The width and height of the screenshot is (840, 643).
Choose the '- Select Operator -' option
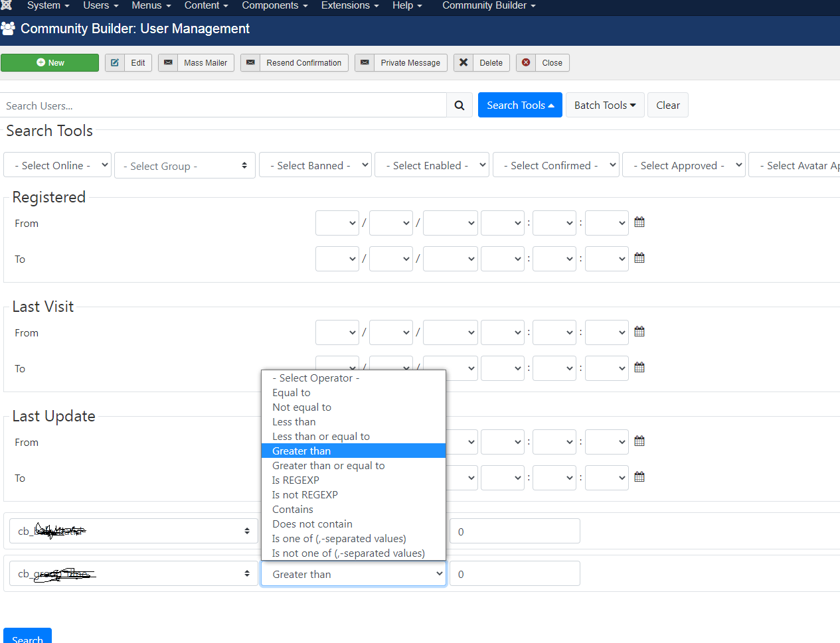click(x=353, y=378)
